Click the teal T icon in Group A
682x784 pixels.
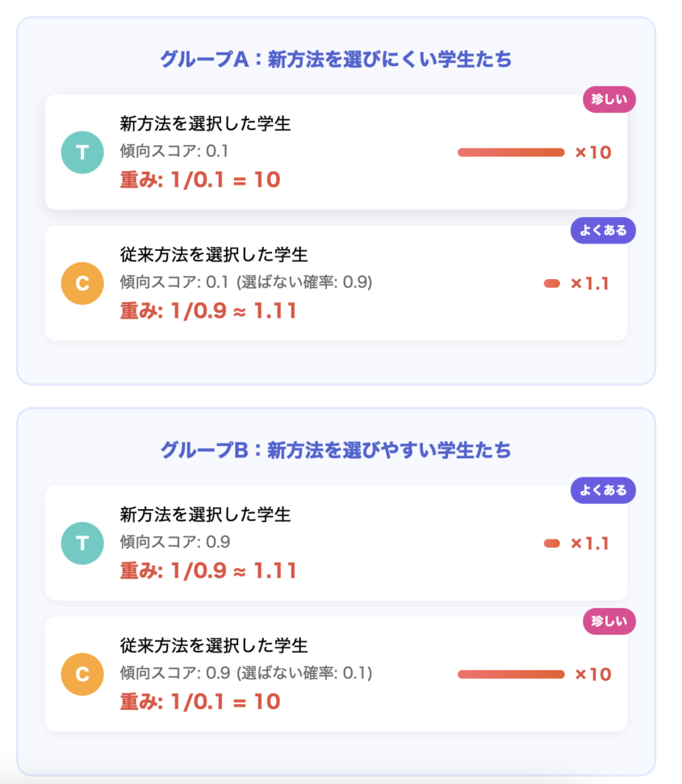(82, 152)
